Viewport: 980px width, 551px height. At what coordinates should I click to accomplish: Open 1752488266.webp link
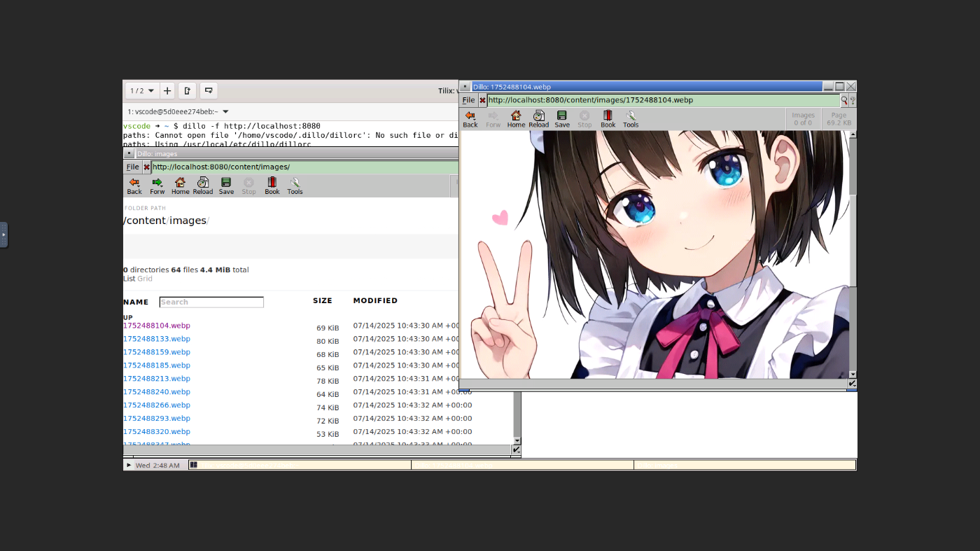click(x=157, y=405)
